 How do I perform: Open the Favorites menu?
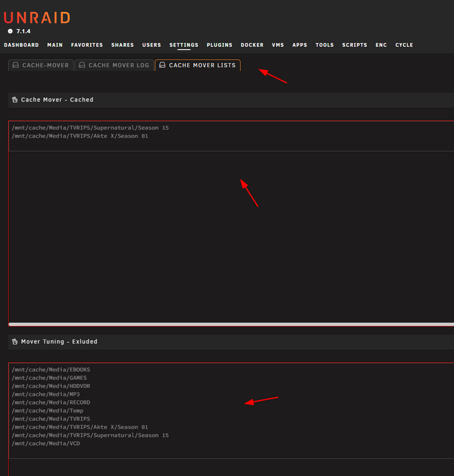87,45
